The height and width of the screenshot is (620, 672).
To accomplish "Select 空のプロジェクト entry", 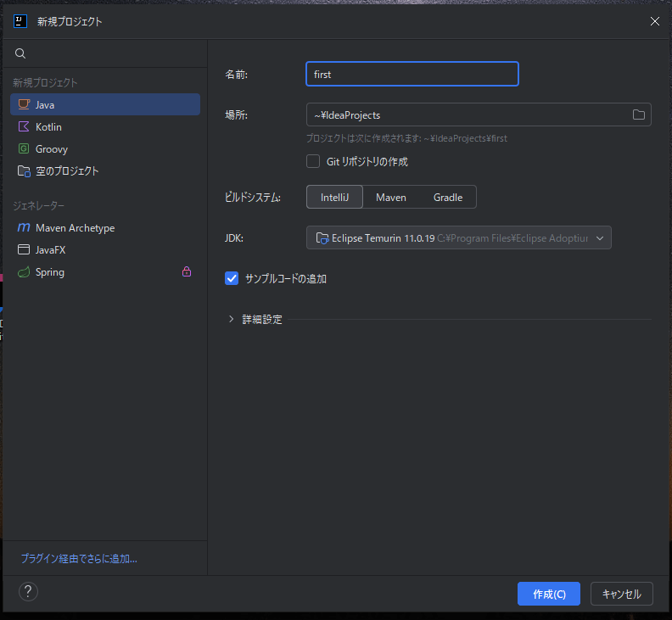I will tap(105, 171).
